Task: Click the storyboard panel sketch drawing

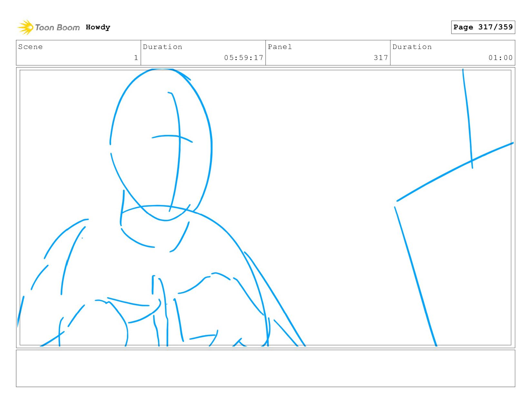Action: (x=265, y=208)
